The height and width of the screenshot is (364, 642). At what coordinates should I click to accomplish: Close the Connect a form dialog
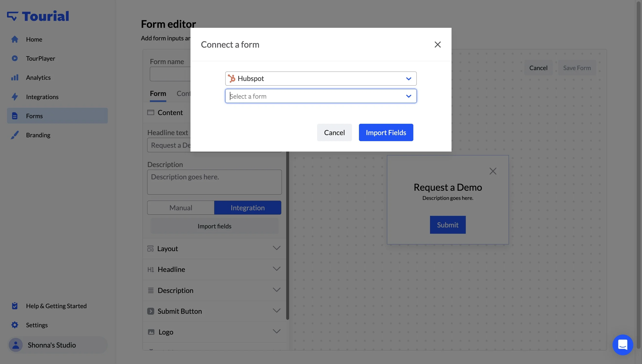coord(438,44)
